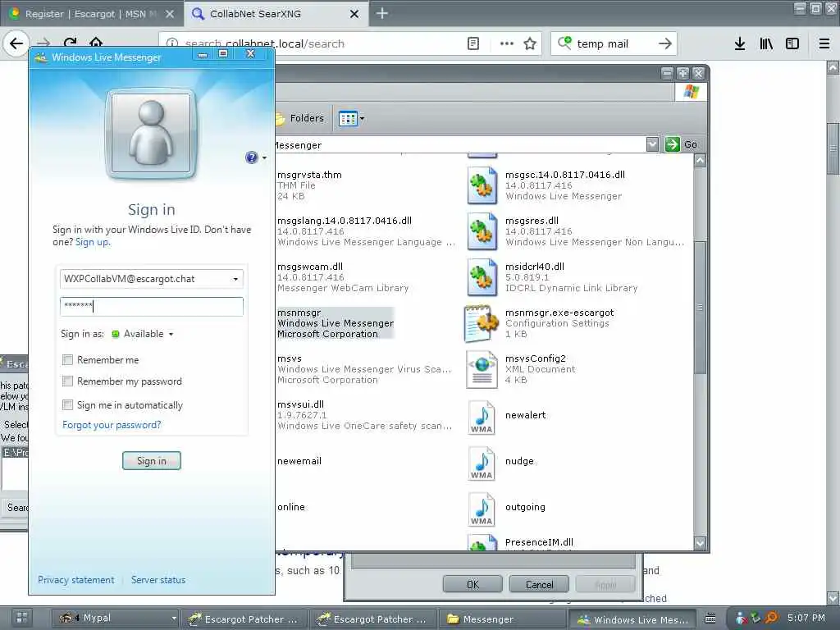Select nudge WMA sound icon

[482, 464]
